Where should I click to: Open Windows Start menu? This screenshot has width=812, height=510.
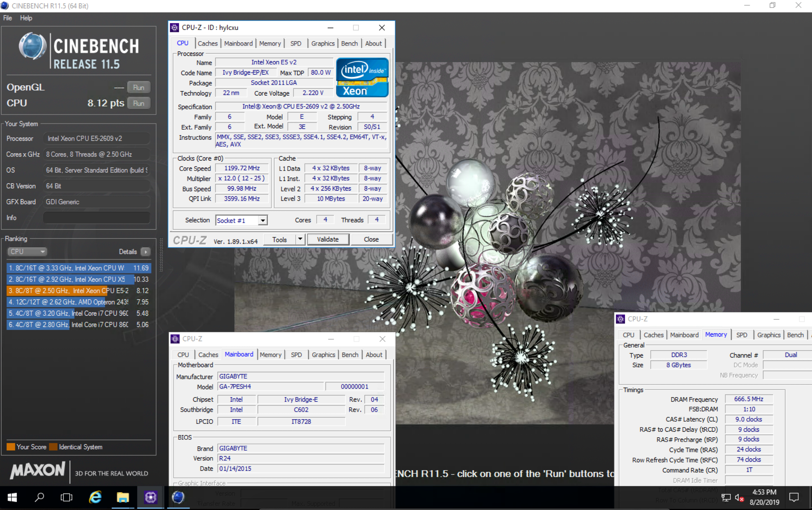point(12,497)
